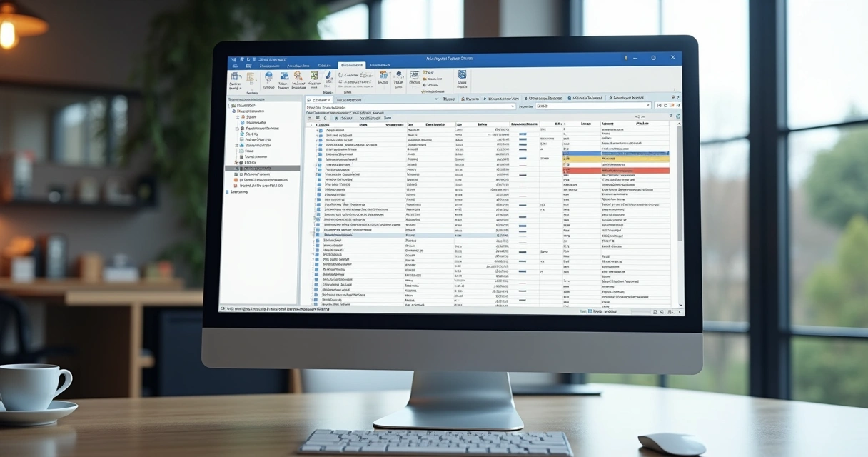
Task: Click the person with magnifier ribbon icon
Action: 298,76
